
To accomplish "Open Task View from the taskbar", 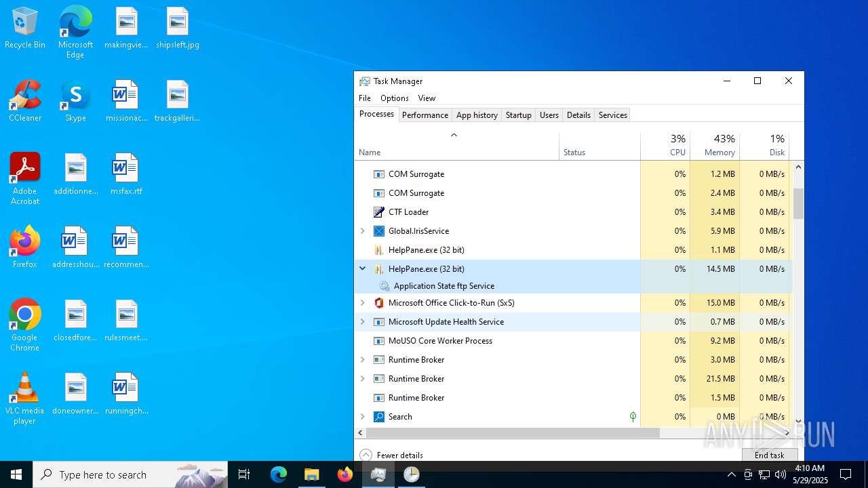I will [244, 474].
